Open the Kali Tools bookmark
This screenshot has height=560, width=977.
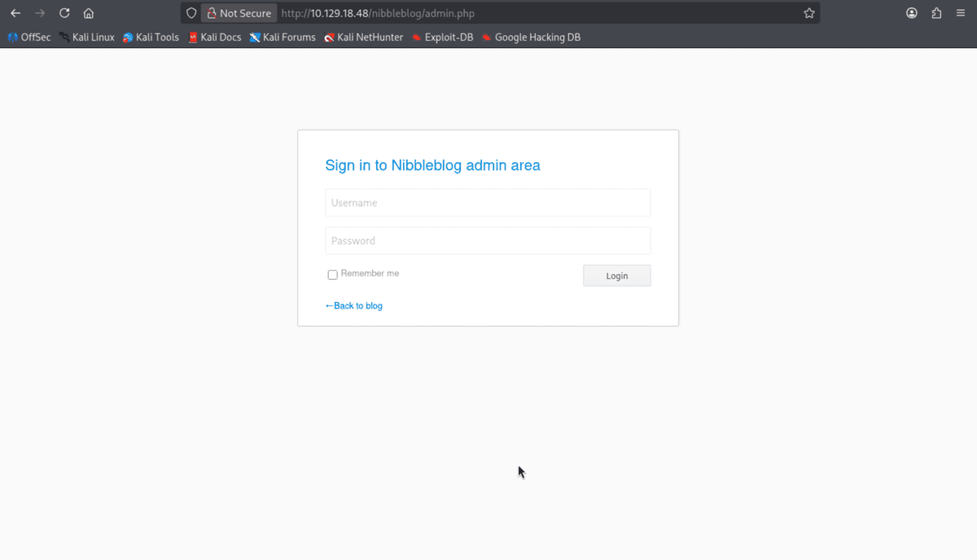coord(151,37)
